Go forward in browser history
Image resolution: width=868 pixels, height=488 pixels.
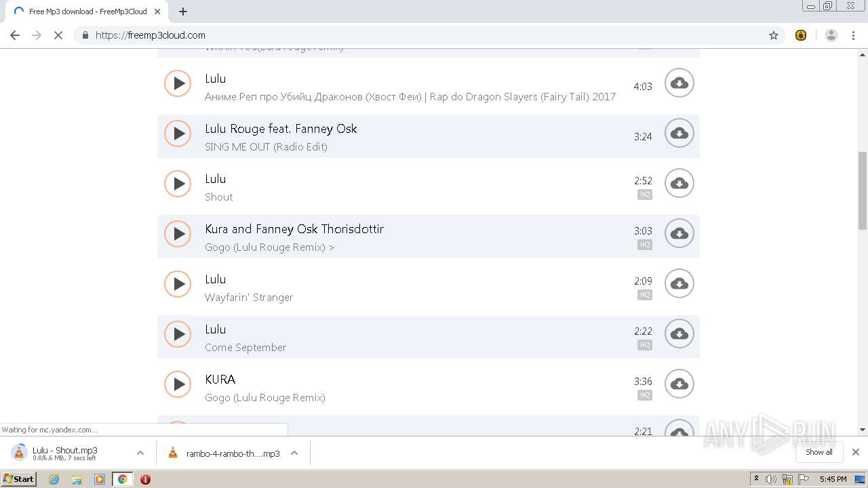coord(37,35)
